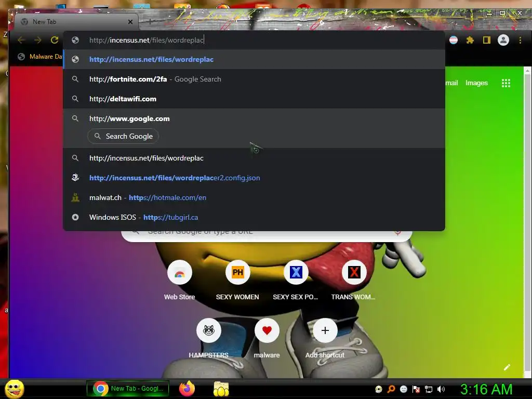Click the browser forward arrow
Screen dimensions: 532x399
37,40
